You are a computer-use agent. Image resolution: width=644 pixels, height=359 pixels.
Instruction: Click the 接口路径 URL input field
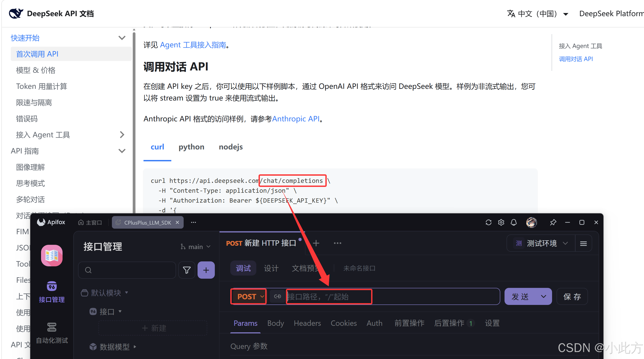coord(392,296)
